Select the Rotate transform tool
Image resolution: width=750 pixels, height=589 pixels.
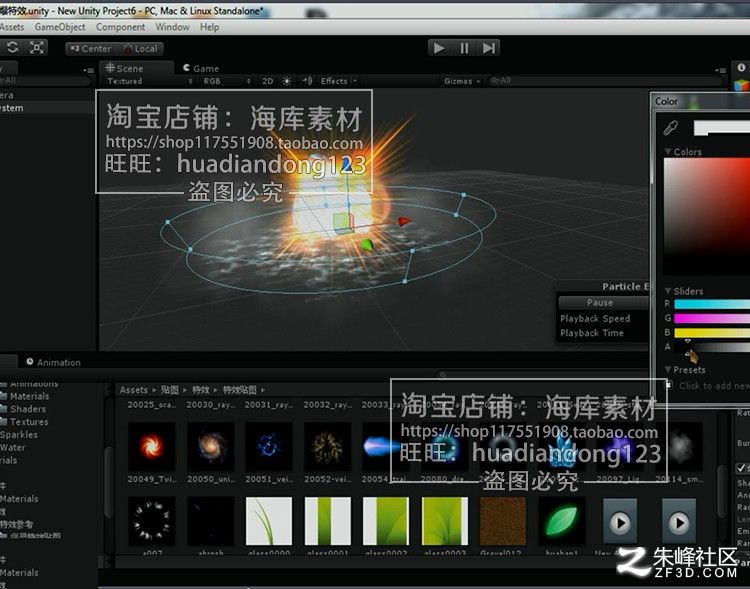[x=12, y=47]
